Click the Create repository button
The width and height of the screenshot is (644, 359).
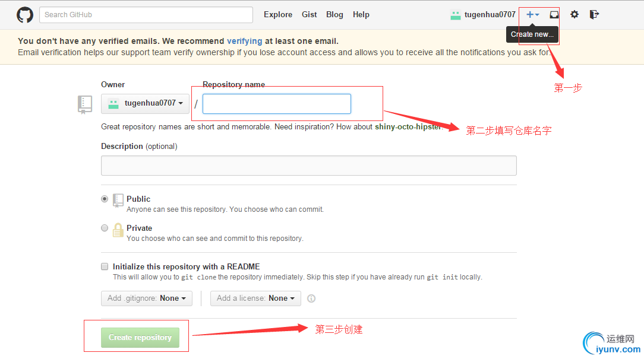(x=140, y=338)
